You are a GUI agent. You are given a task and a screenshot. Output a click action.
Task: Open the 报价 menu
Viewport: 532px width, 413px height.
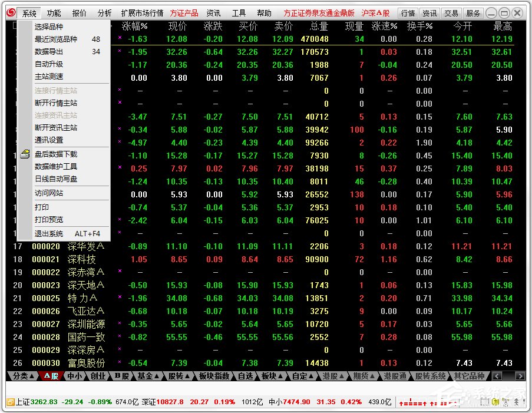(x=79, y=13)
